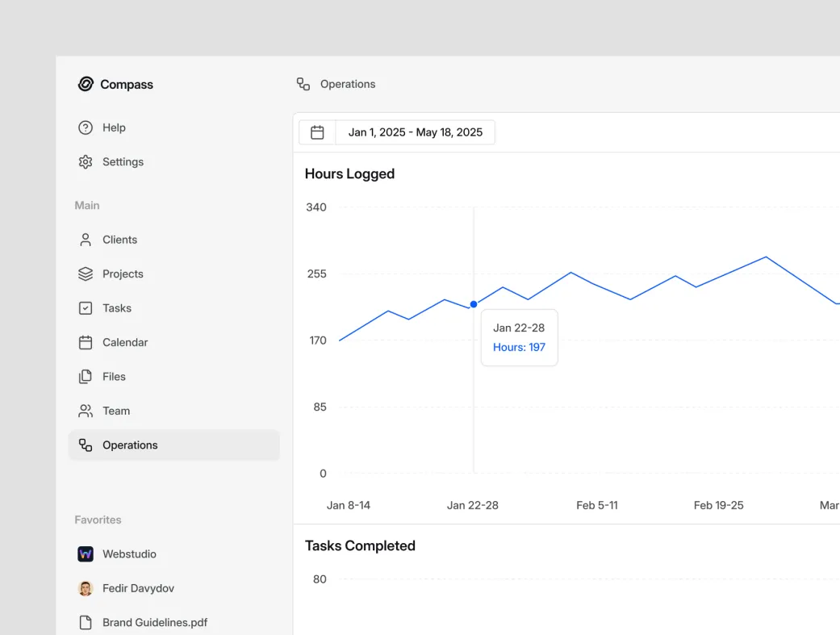Open Help via question mark icon

coord(86,127)
